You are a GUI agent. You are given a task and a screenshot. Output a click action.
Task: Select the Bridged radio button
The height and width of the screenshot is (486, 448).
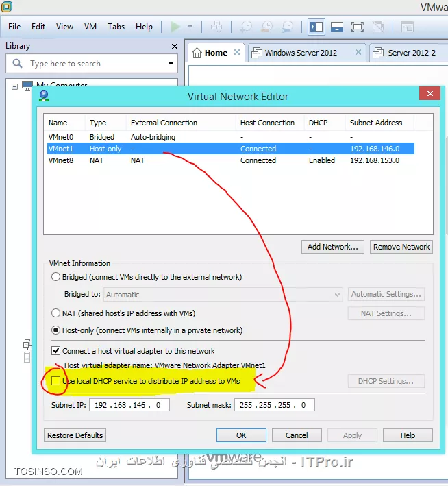tap(55, 276)
